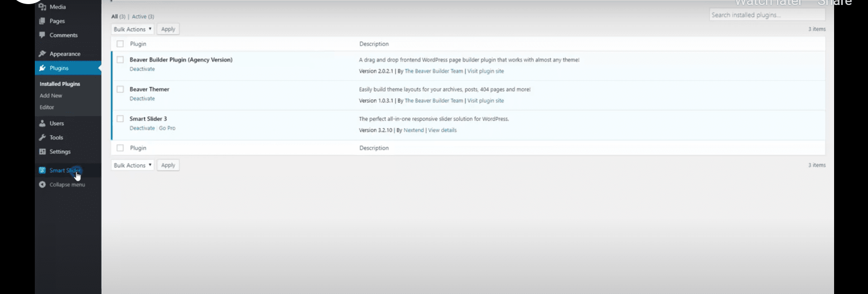Click the top Description column header
The height and width of the screenshot is (294, 868).
(x=374, y=44)
